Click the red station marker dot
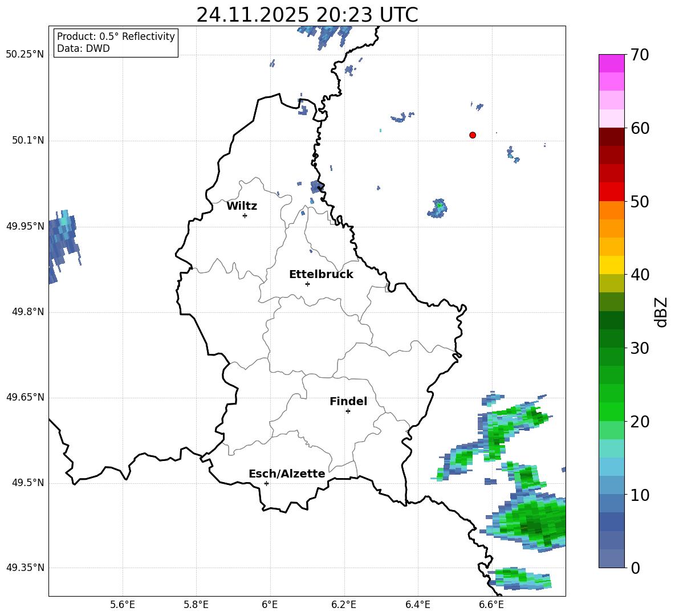Screen dimensions: 675x616 (473, 135)
